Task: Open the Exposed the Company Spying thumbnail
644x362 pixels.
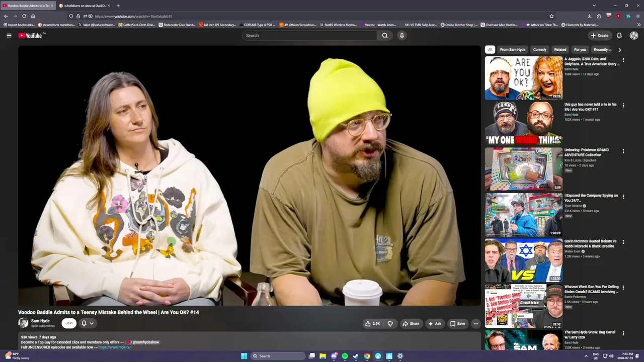Action: click(523, 215)
